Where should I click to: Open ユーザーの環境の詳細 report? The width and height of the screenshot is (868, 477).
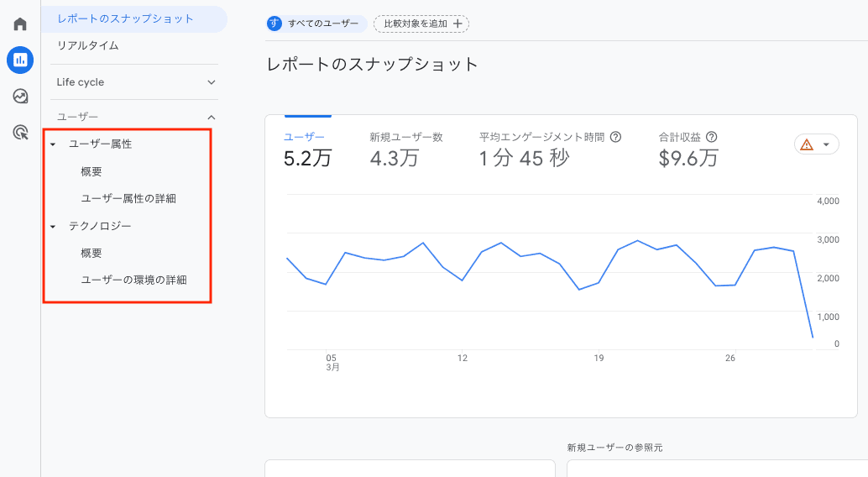coord(133,280)
